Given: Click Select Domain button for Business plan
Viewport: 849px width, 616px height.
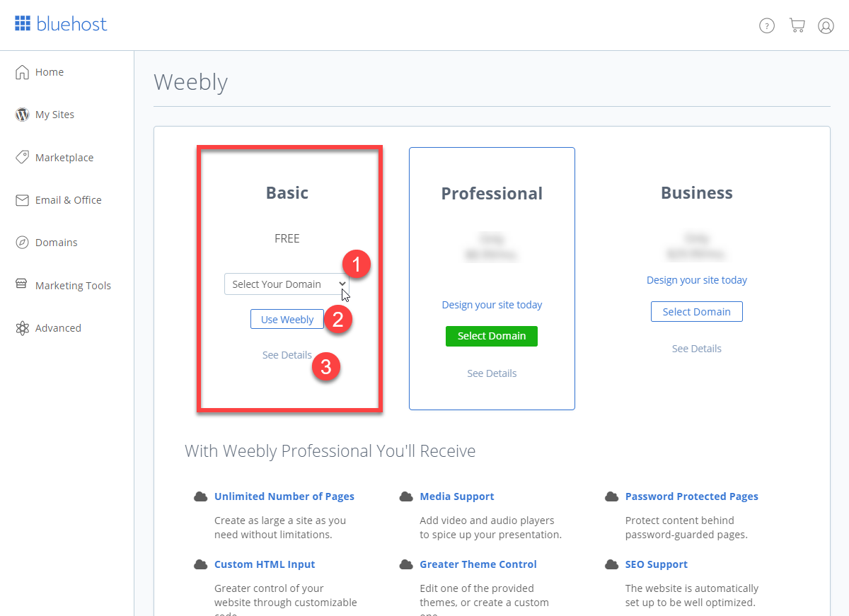Looking at the screenshot, I should pos(697,312).
